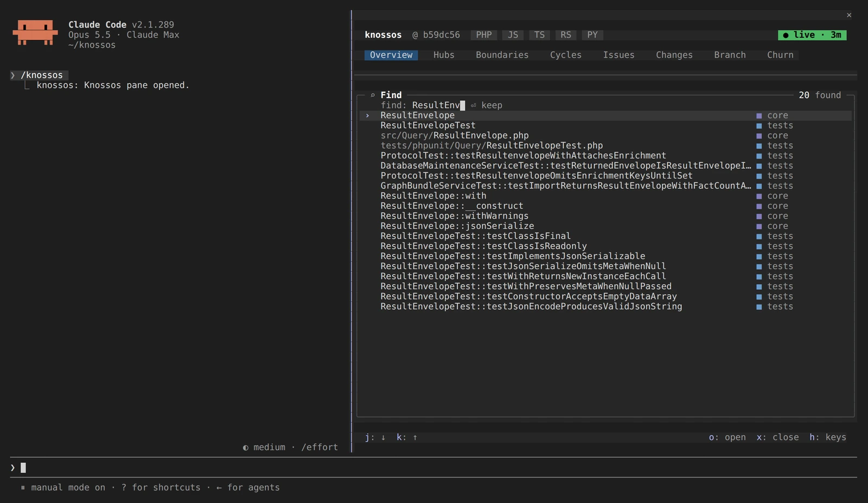Select ResultEnvelope::__construct result row
The height and width of the screenshot is (503, 868).
tap(605, 206)
